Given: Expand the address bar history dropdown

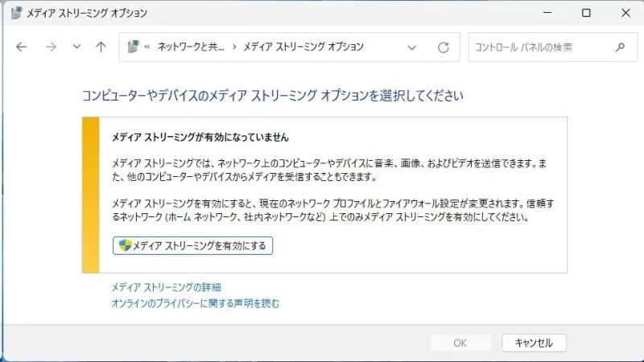Looking at the screenshot, I should tap(412, 47).
